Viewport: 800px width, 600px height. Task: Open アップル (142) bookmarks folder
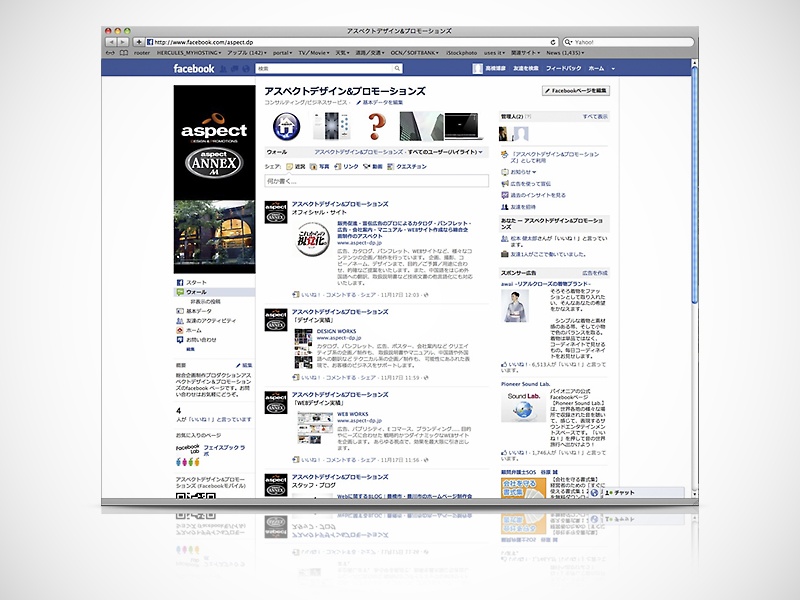point(247,53)
